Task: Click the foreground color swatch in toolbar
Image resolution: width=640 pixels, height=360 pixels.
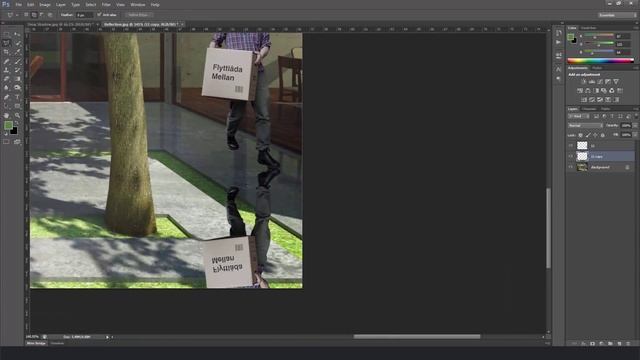Action: tap(8, 126)
